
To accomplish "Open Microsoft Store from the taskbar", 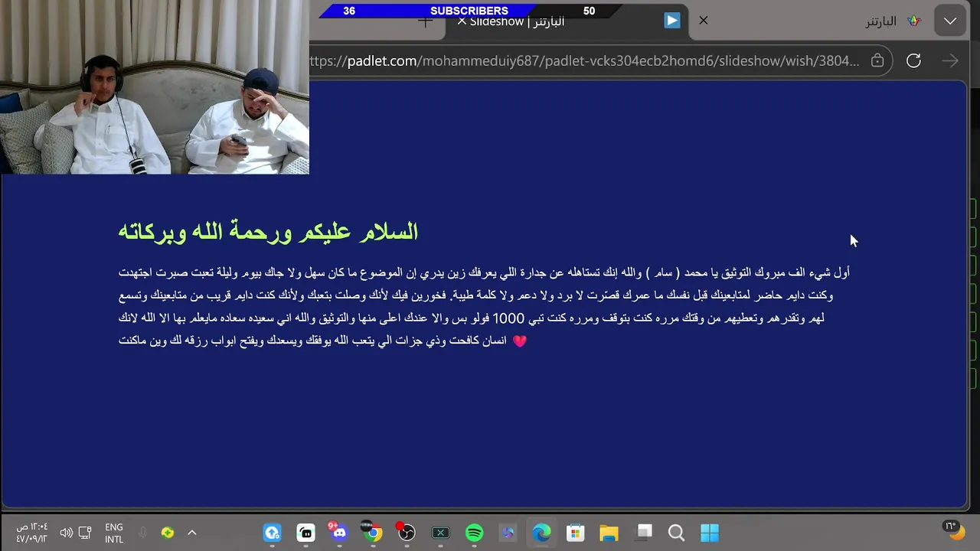I will coord(575,533).
